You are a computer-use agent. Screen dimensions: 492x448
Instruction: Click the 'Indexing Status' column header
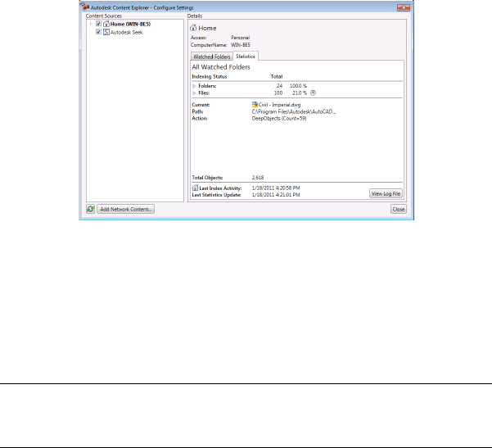click(210, 77)
